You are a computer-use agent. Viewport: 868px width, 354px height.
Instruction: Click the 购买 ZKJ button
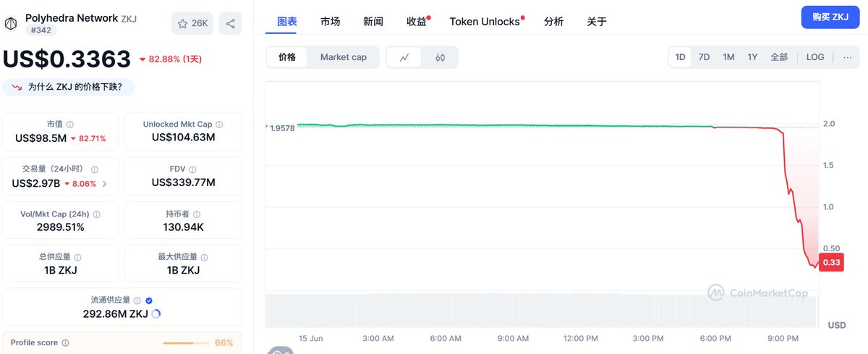[x=830, y=17]
